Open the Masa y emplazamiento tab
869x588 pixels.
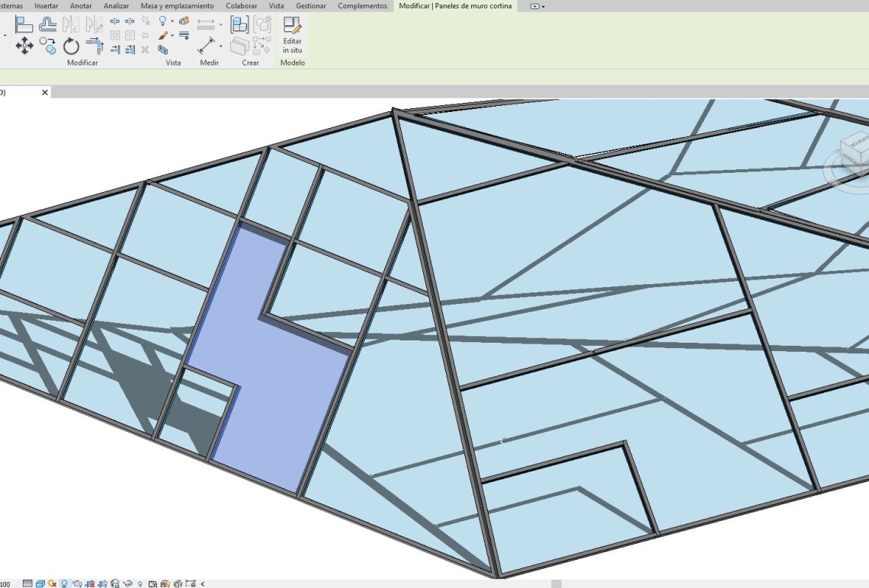177,6
